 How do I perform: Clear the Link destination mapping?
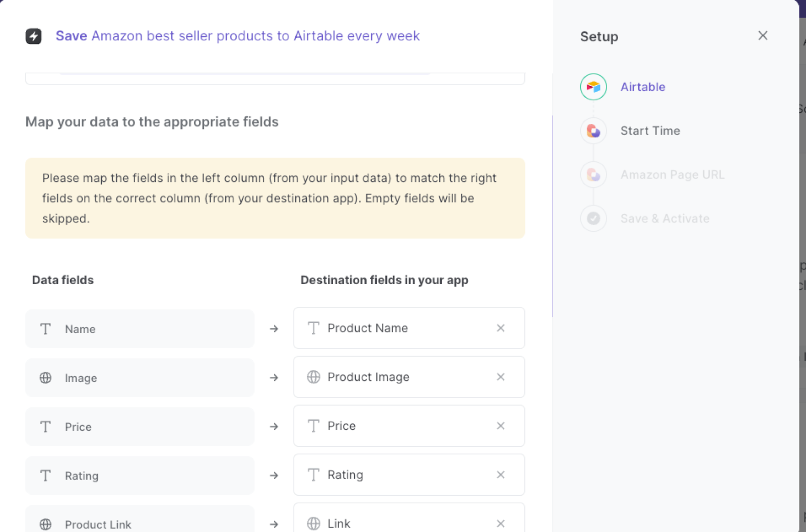click(x=501, y=523)
